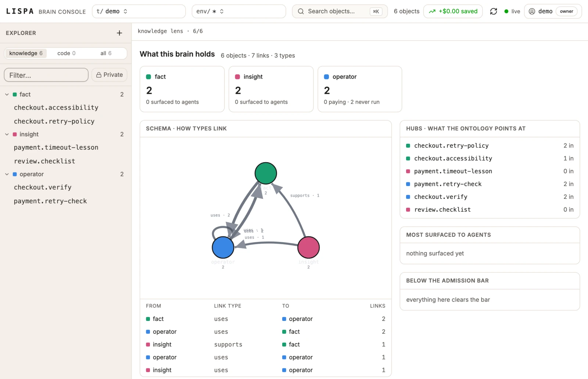Open the insight type summary card
Viewport: 588px width, 379px height.
coord(271,89)
